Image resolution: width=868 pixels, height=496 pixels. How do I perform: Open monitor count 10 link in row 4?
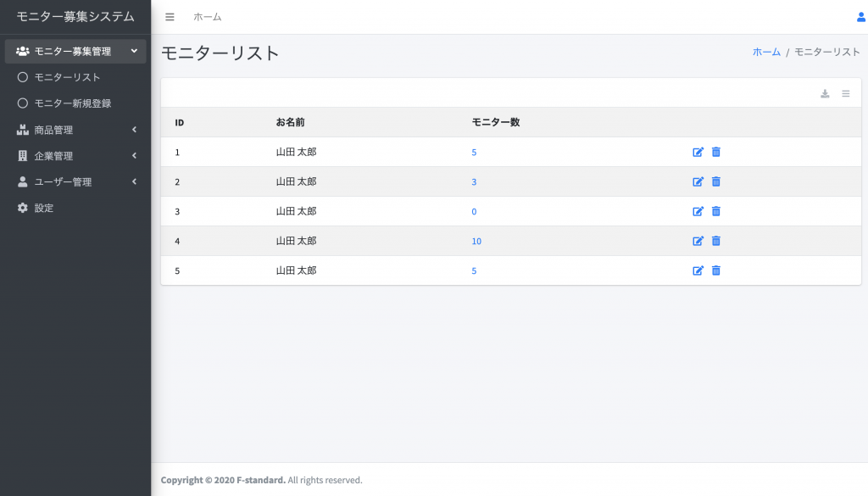[x=476, y=242]
